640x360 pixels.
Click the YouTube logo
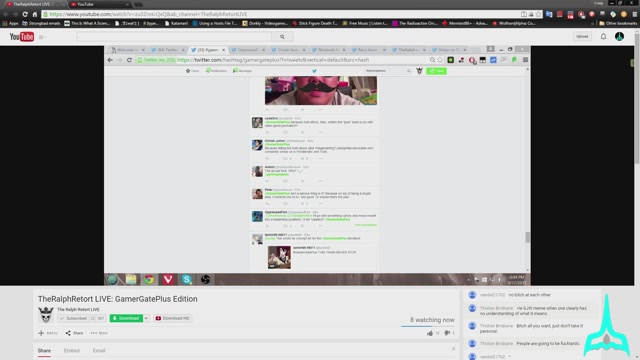(22, 37)
